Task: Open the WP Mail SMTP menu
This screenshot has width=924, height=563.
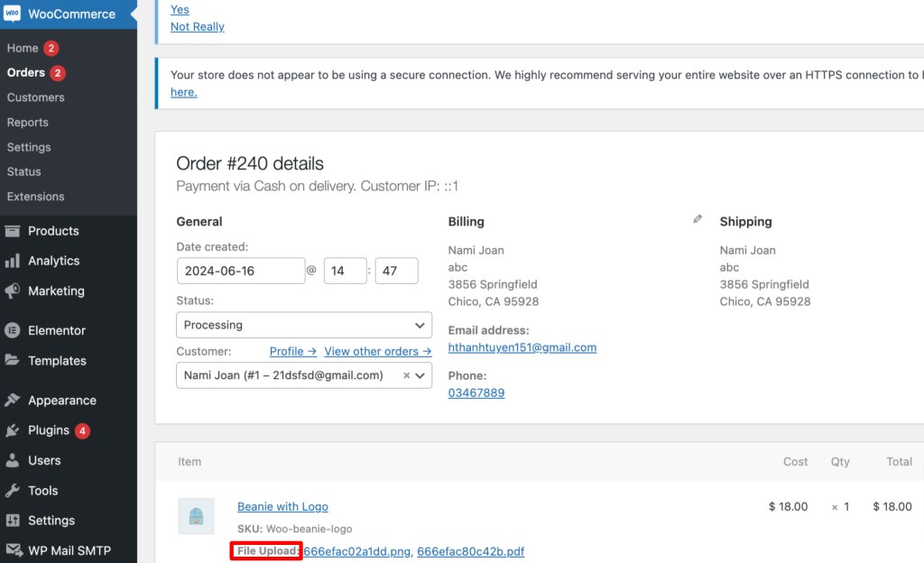Action: 69,550
